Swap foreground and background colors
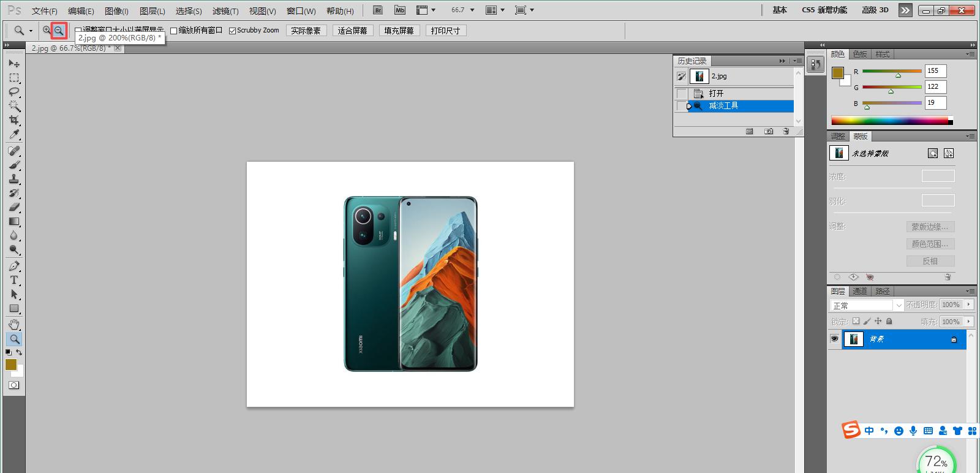This screenshot has height=473, width=980. pyautogui.click(x=19, y=352)
